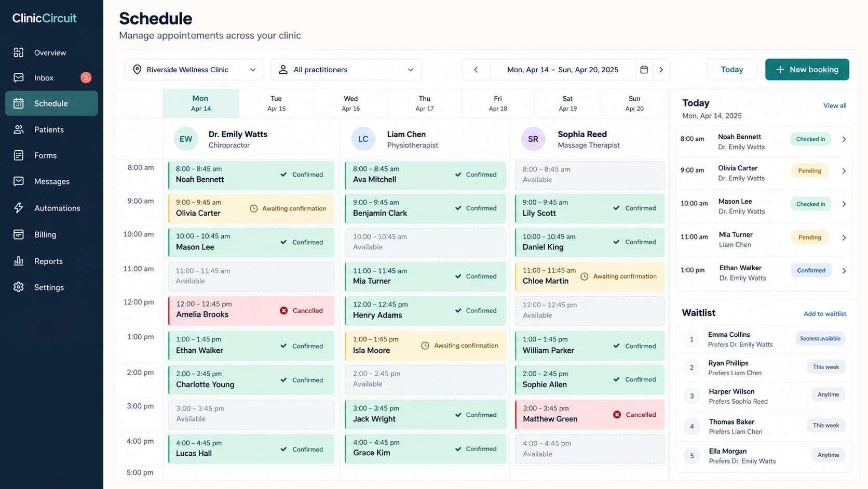
Task: Click the Today button
Action: click(732, 70)
